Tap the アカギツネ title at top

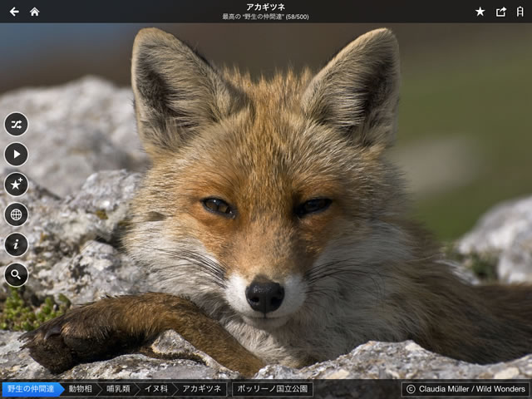pos(266,7)
